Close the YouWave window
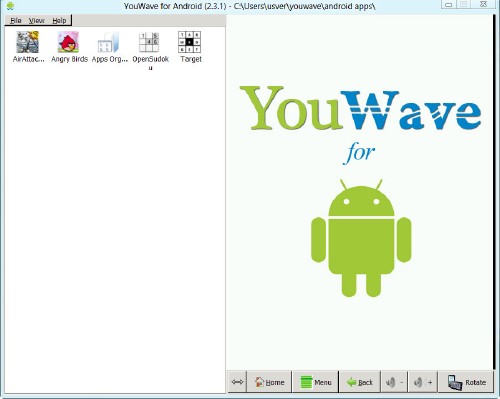Screen dimensions: 500x399 pos(484,4)
